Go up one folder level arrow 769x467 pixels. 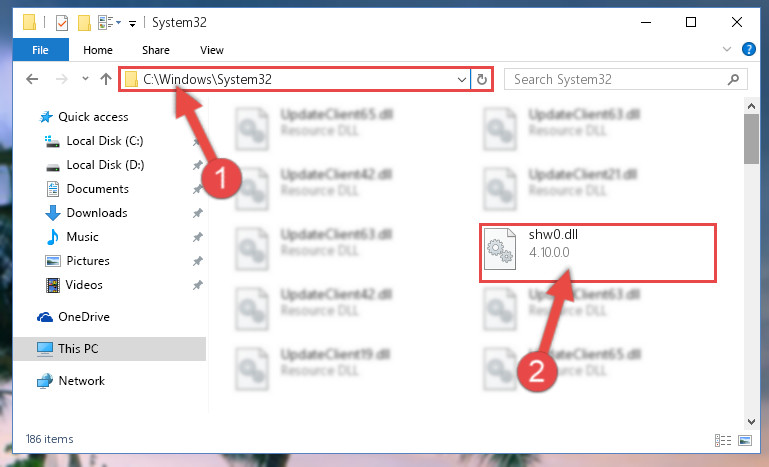coord(105,79)
